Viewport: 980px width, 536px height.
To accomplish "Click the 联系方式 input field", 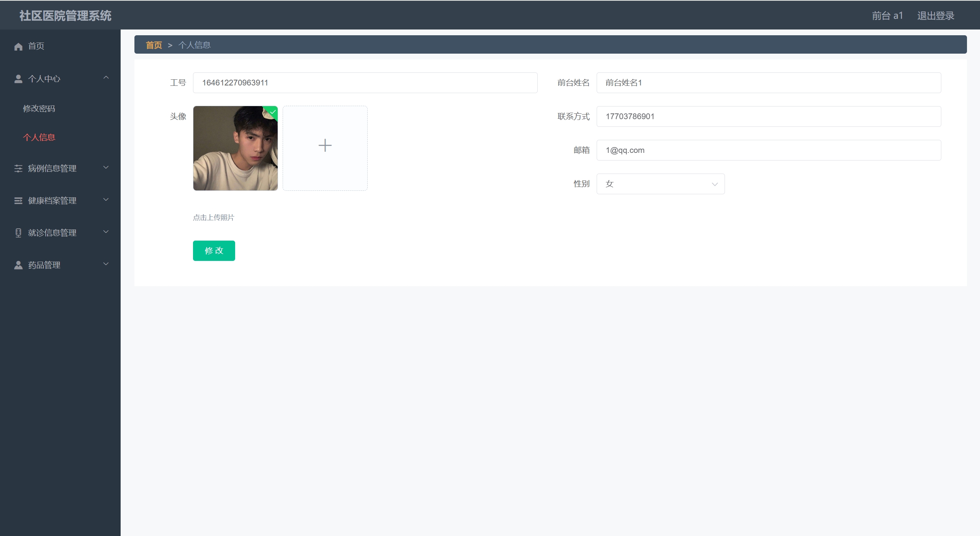I will point(768,116).
